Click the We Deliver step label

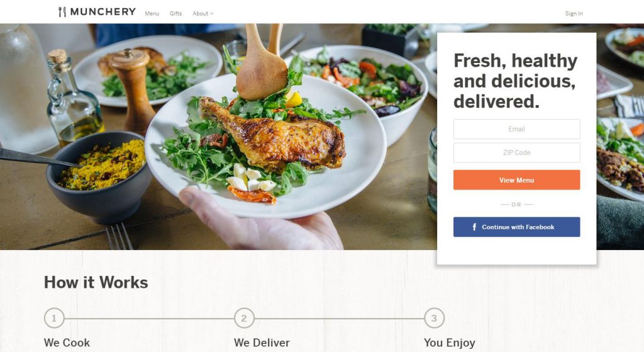[x=262, y=343]
